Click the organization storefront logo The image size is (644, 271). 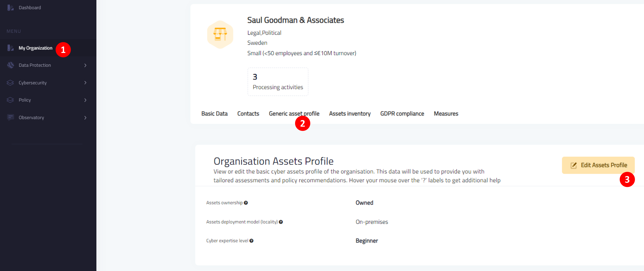tap(220, 35)
